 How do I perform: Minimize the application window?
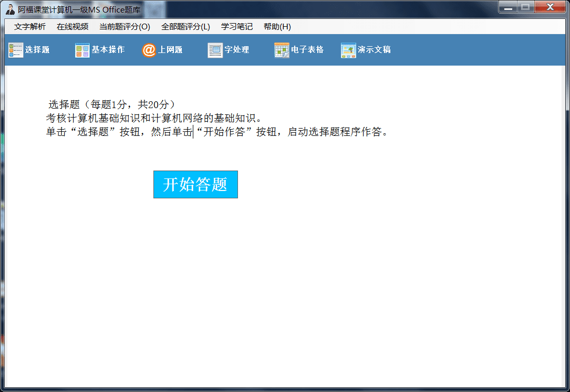pyautogui.click(x=508, y=7)
